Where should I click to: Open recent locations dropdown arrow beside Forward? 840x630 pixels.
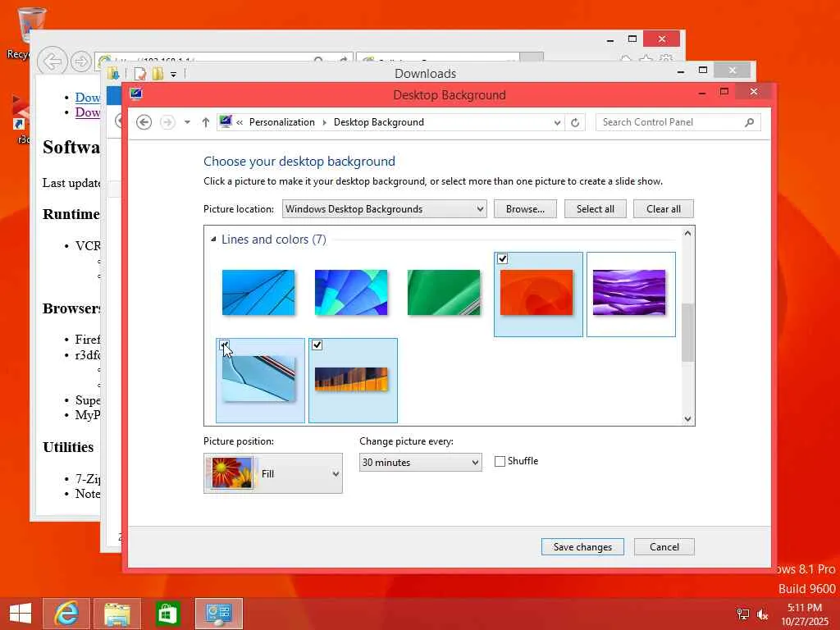click(187, 122)
